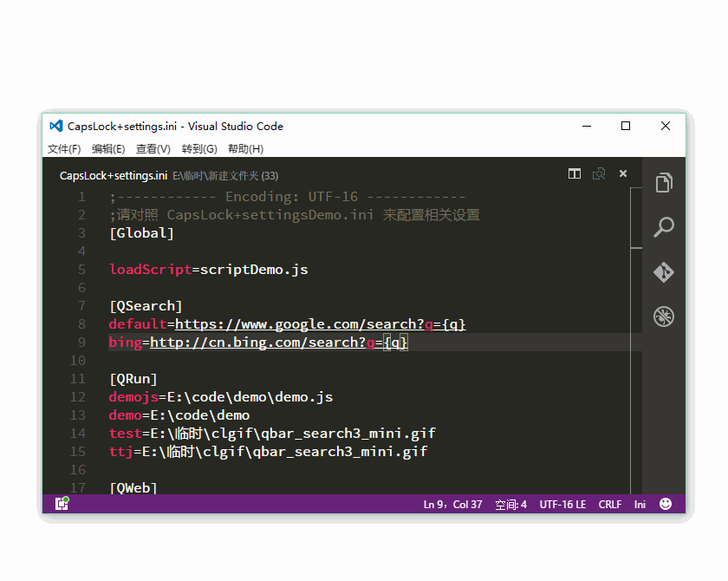Close the CapsLock+settings.ini editor
728x581 pixels.
pos(623,173)
